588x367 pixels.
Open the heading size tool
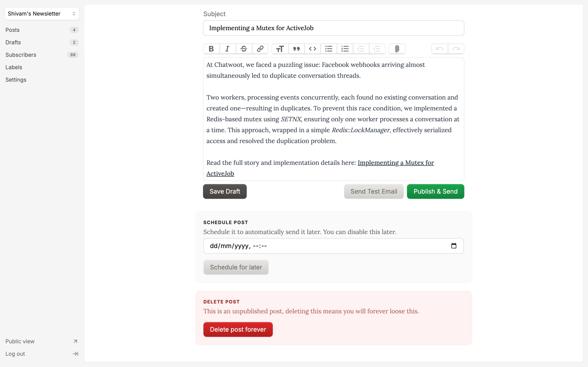[280, 49]
